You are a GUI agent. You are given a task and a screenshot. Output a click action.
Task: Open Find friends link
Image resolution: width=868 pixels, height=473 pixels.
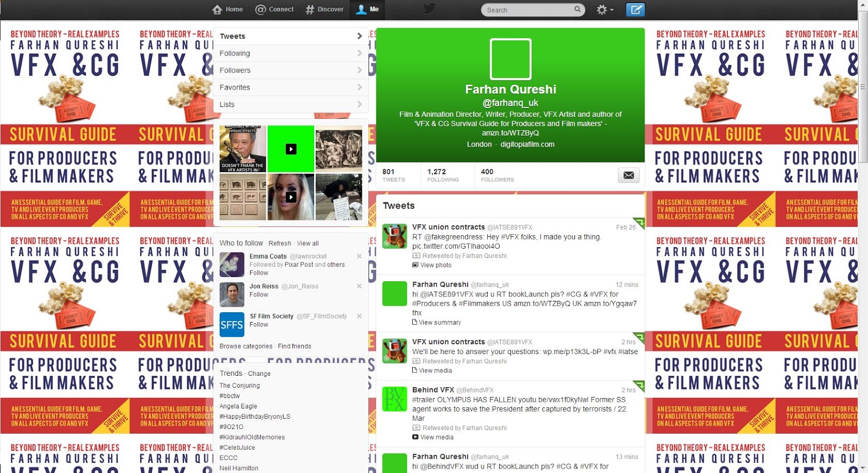[295, 346]
